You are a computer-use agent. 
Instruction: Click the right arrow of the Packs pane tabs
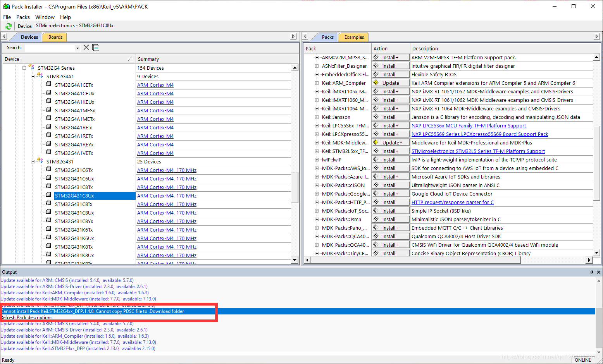(596, 37)
